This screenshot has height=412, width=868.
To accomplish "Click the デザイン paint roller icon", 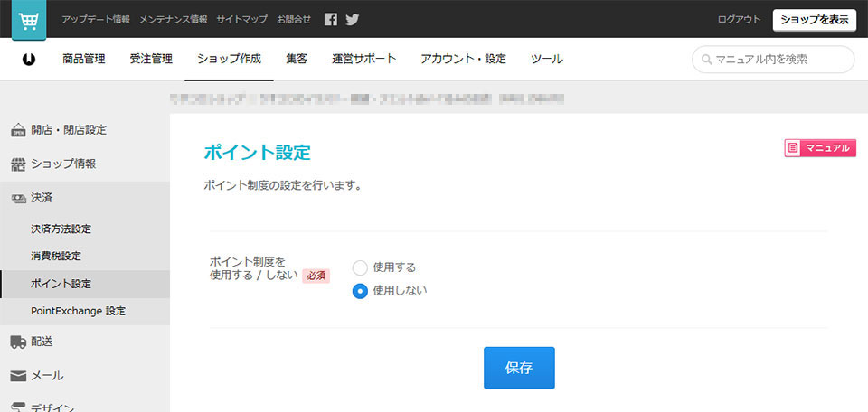I will point(18,408).
